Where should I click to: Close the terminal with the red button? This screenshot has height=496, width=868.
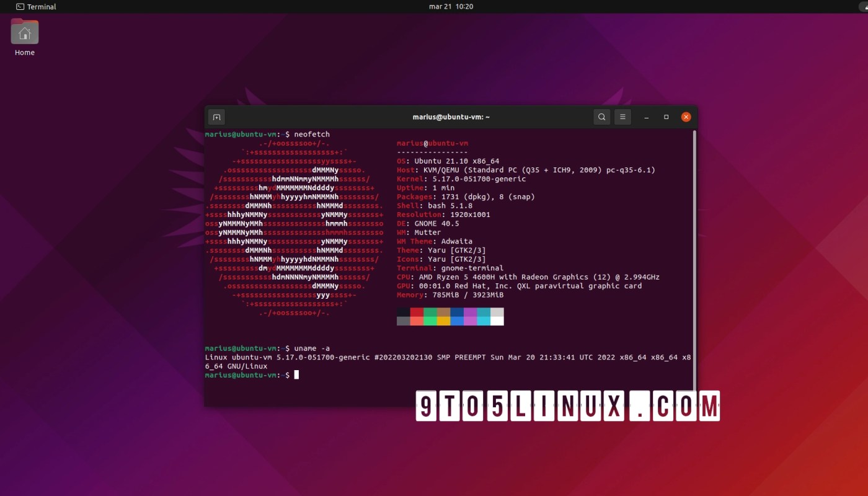(x=686, y=117)
